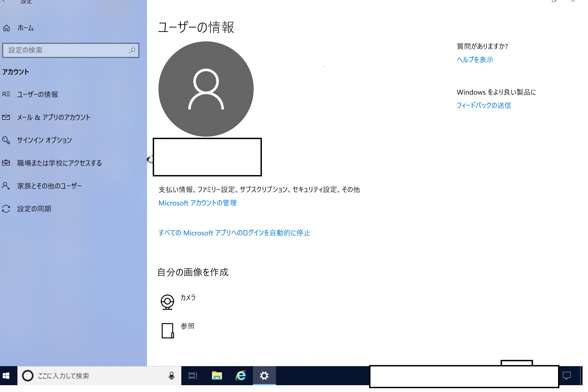Close the Settings window
Screen dimensions: 588x392
tap(573, 1)
